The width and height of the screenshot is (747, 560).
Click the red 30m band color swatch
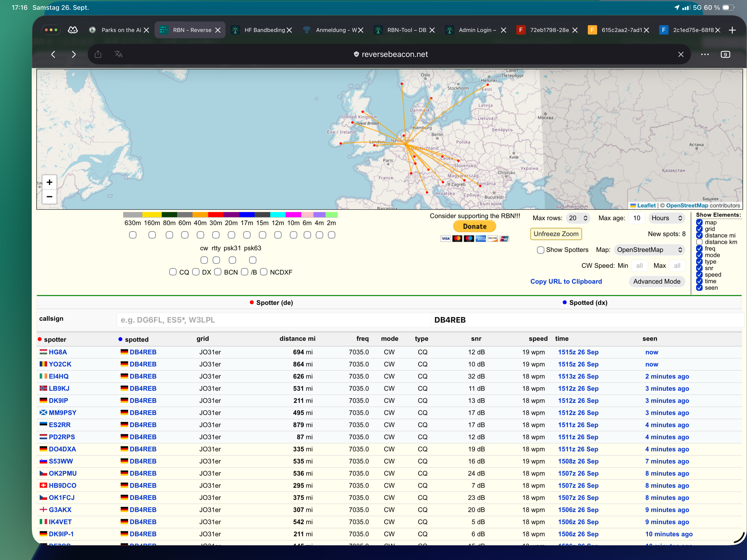point(216,215)
